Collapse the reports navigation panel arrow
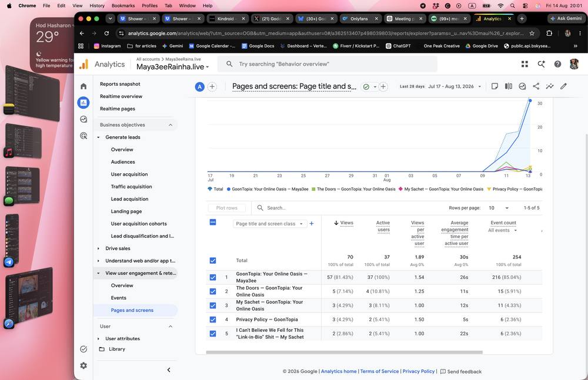Image resolution: width=588 pixels, height=380 pixels. (x=169, y=370)
